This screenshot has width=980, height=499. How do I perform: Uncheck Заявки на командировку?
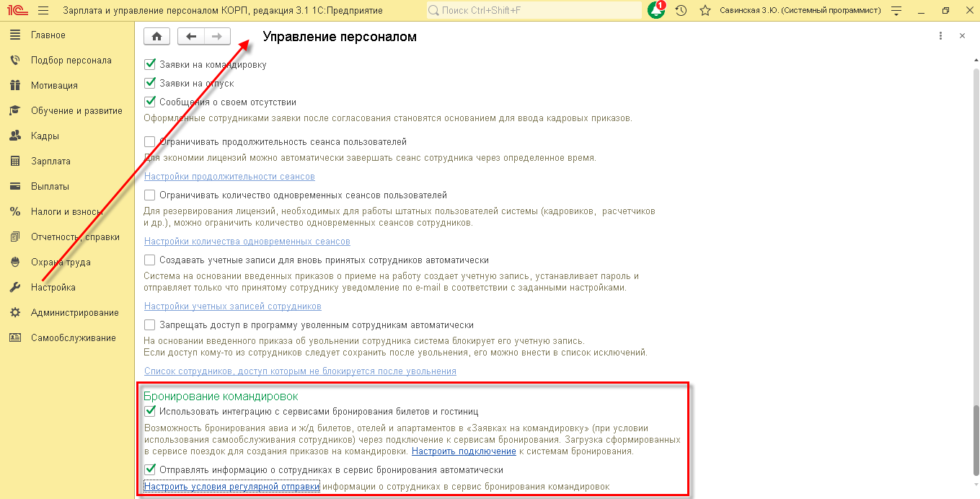(x=150, y=64)
